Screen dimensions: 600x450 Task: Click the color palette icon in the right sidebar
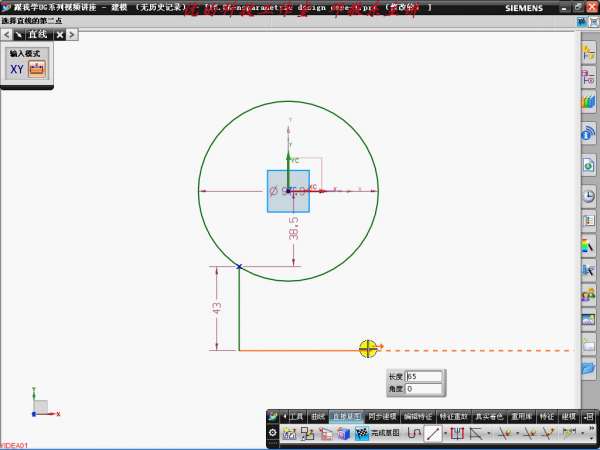coord(588,245)
